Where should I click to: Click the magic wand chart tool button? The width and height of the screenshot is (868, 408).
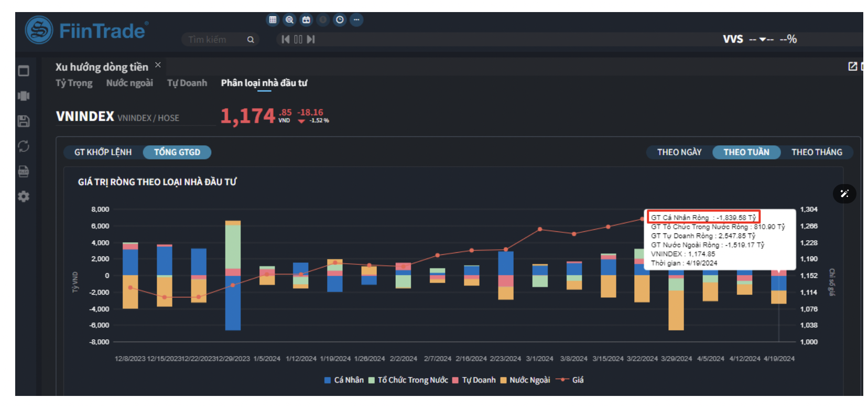point(844,194)
